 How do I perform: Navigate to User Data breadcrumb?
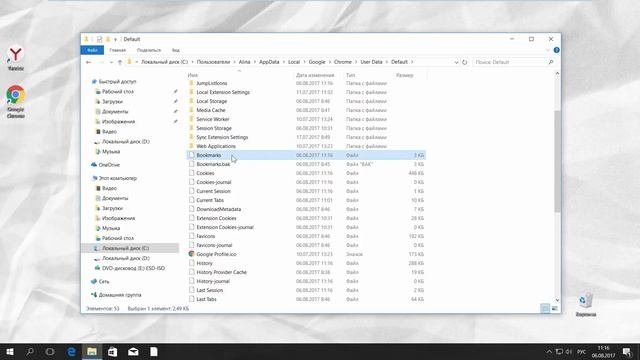pos(371,62)
